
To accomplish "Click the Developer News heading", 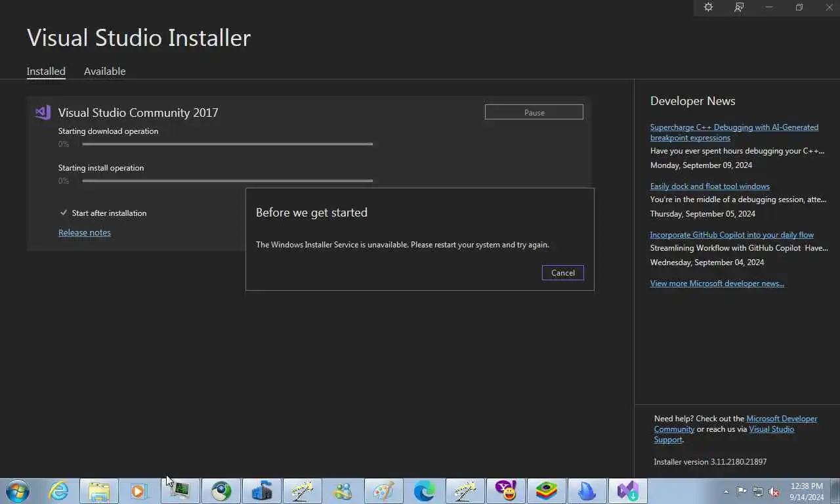I will (x=692, y=100).
